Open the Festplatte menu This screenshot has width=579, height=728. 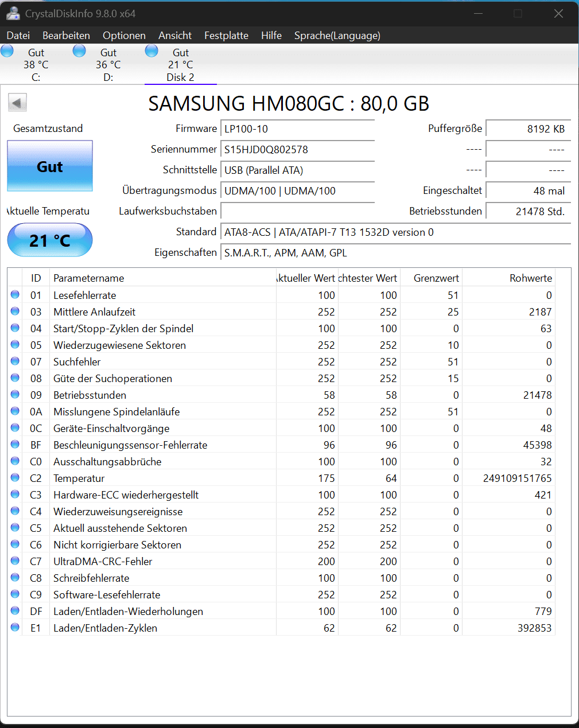pos(226,35)
